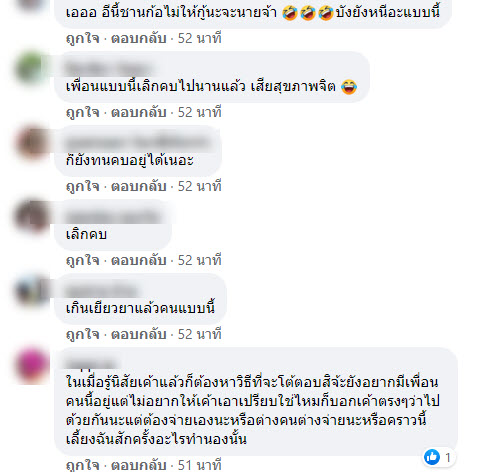Image resolution: width=488 pixels, height=472 pixels.
Task: Click the laughing emoji in 'เสียสุขภาพจิต' comment
Action: point(349,87)
